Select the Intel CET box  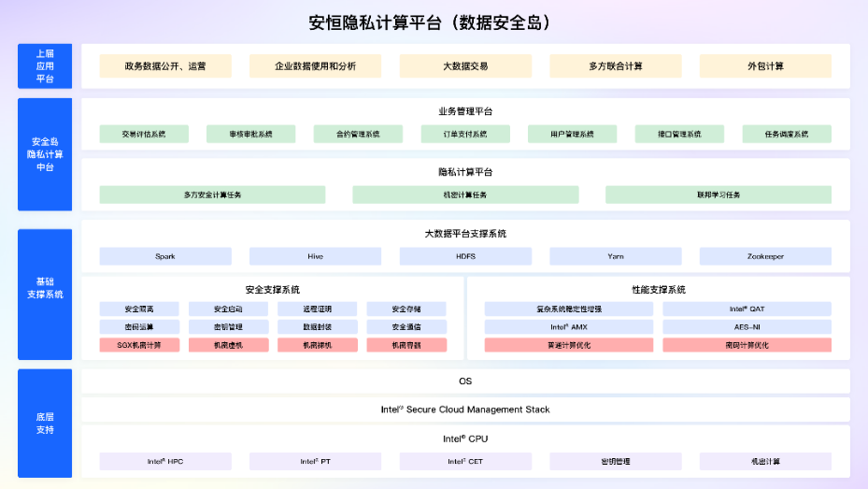pos(465,462)
